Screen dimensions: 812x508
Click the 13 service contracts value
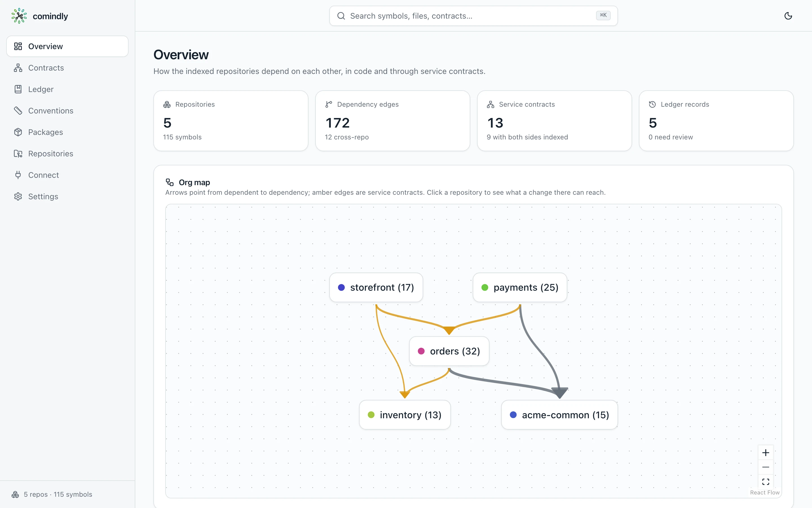coord(495,123)
